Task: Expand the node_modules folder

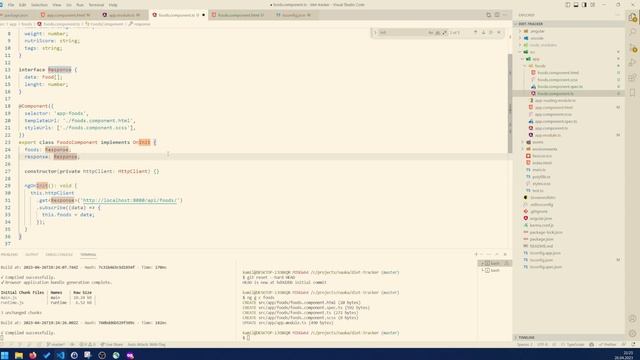Action: [569, 45]
